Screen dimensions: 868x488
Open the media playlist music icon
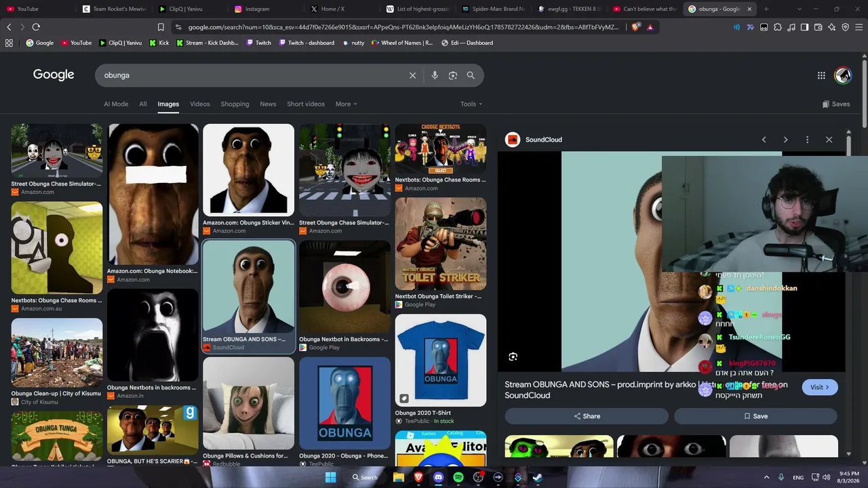click(x=791, y=27)
